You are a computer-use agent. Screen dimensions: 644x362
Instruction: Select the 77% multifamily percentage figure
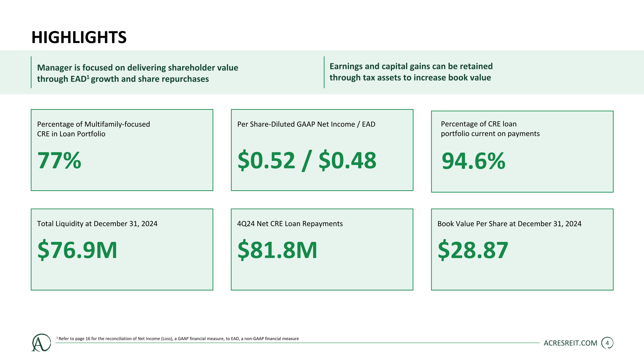pyautogui.click(x=59, y=160)
